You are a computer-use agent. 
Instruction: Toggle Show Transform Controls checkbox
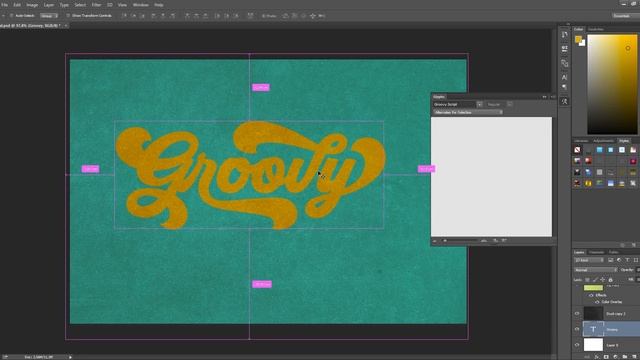(x=68, y=16)
